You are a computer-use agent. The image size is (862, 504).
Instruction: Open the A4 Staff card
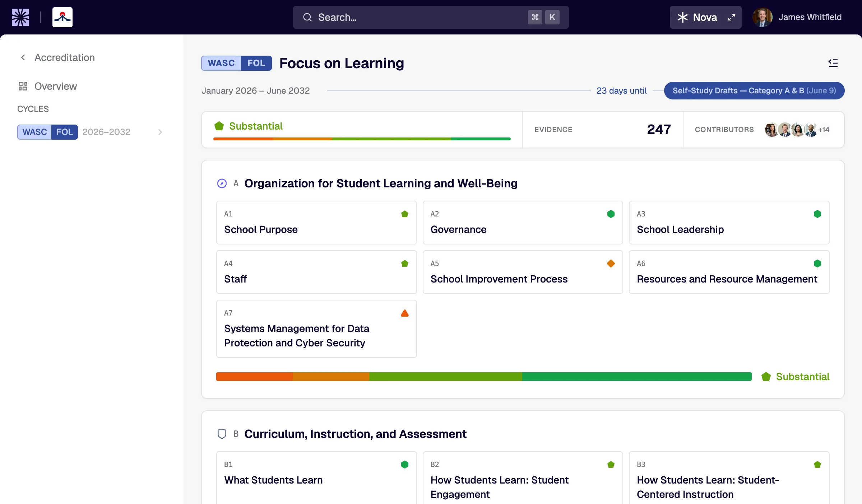tap(316, 272)
